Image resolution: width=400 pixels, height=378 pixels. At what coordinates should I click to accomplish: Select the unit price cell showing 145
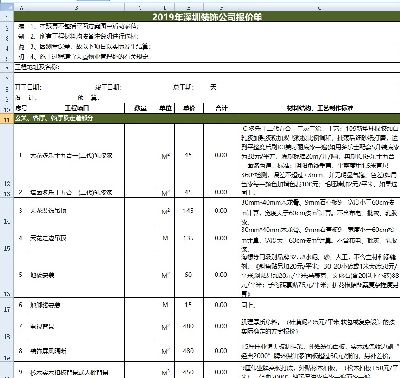[188, 211]
